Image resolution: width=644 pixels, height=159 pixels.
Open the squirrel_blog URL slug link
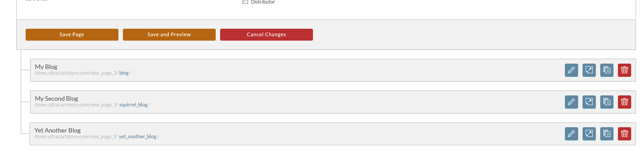(x=133, y=105)
